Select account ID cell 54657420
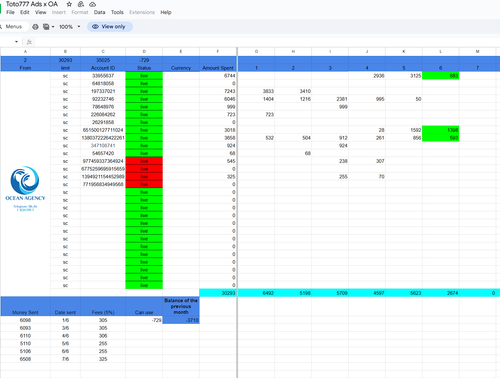500x378 pixels. coord(103,153)
